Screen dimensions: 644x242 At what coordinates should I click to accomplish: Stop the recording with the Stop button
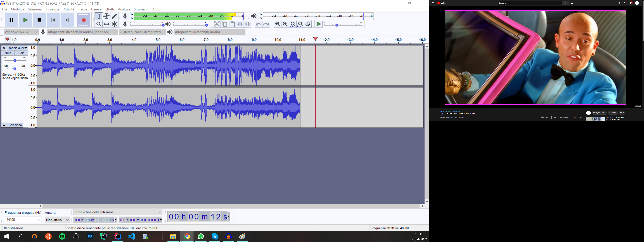pos(39,20)
